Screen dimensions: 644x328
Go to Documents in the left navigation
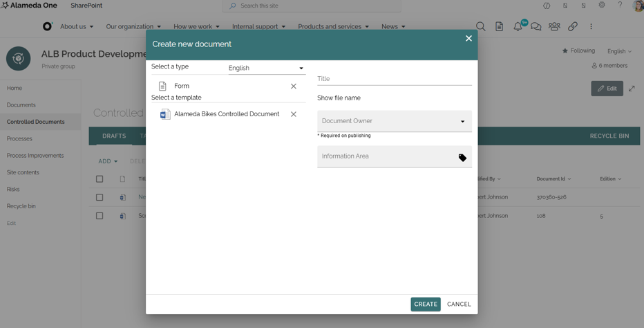point(21,105)
